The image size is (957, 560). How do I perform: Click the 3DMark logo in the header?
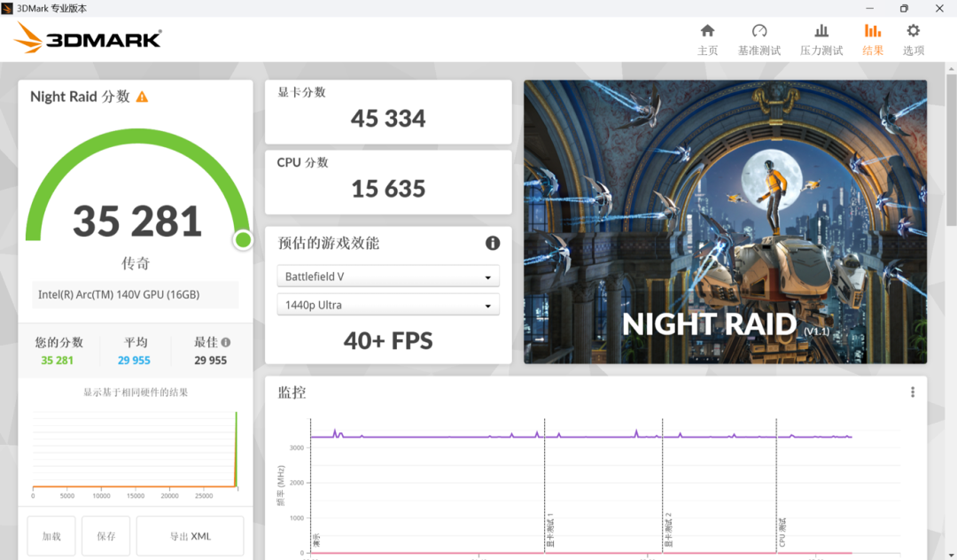coord(88,38)
